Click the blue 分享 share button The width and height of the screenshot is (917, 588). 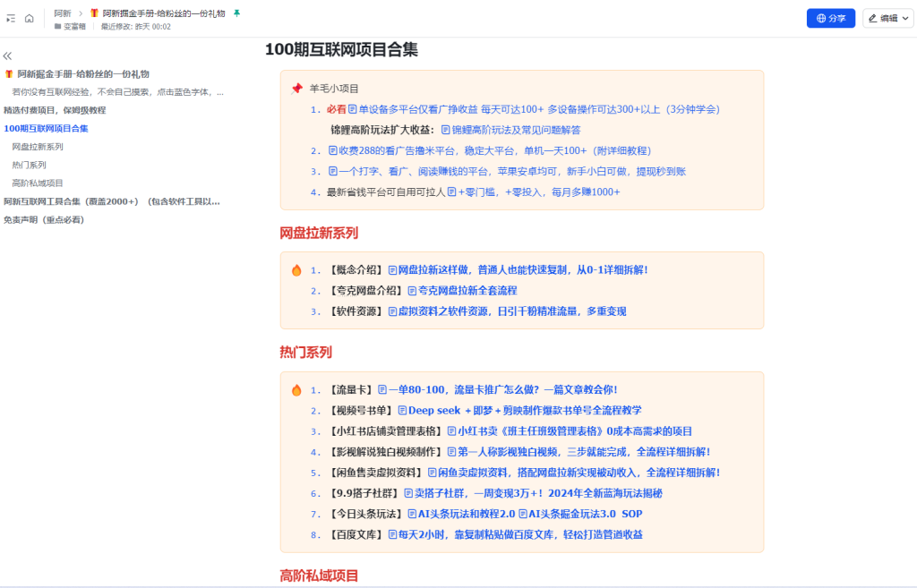(832, 18)
